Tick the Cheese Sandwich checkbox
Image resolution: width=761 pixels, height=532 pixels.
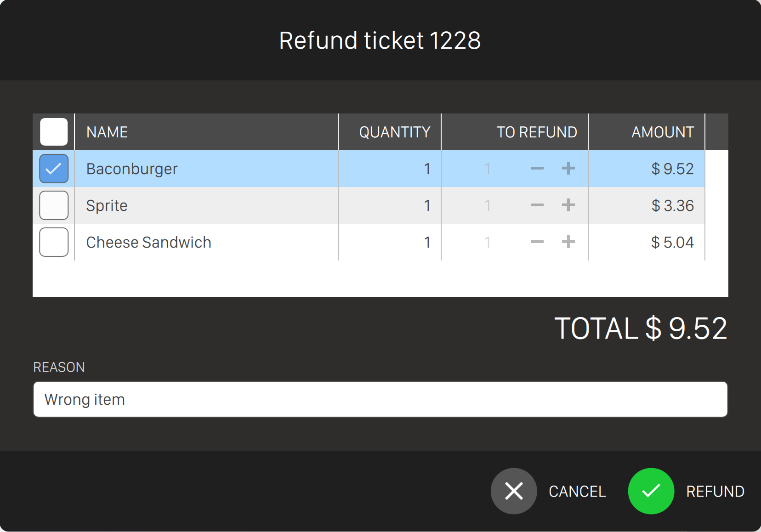(x=54, y=242)
